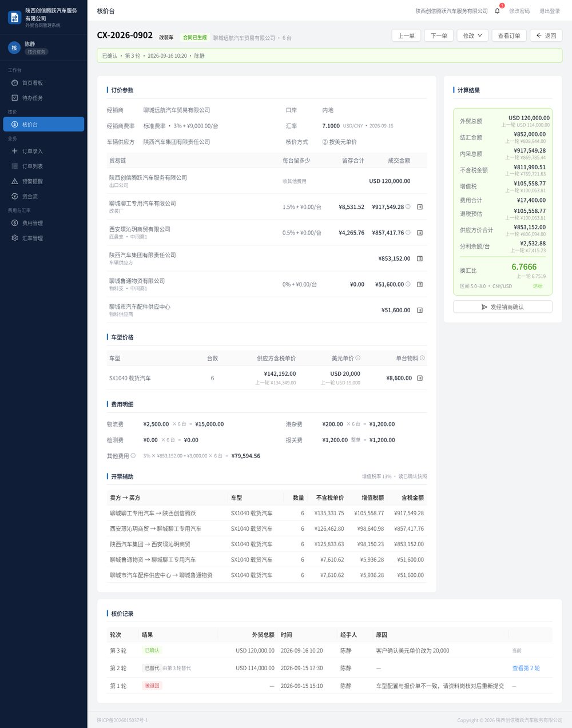The width and height of the screenshot is (572, 728).
Task: Open detail icon in 西安璟沁玥商贸有限公司 row
Action: point(420,233)
